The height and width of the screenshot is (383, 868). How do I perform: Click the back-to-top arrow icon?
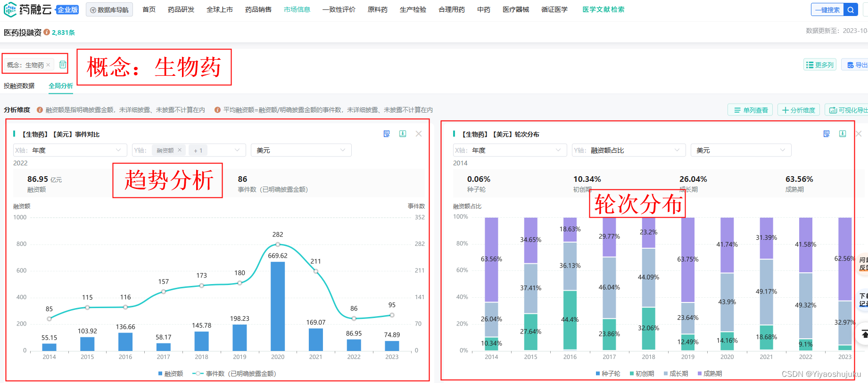[865, 334]
